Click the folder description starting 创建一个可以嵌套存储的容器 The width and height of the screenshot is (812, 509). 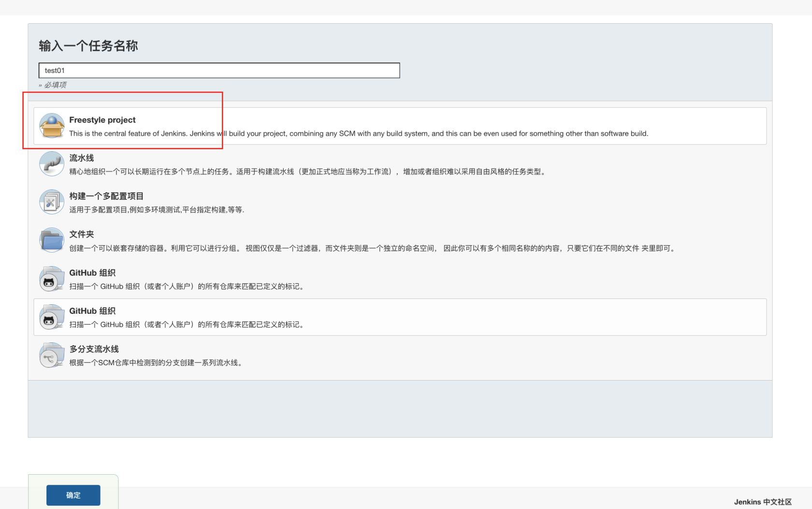373,248
